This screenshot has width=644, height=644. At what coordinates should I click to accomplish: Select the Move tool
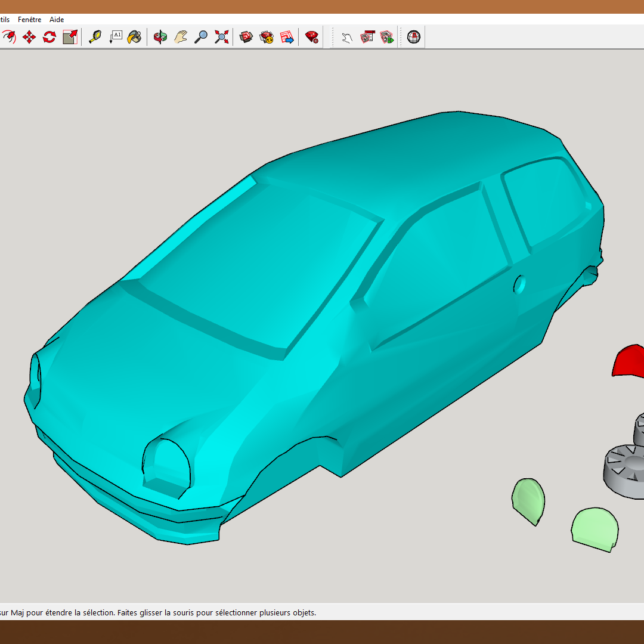point(29,38)
